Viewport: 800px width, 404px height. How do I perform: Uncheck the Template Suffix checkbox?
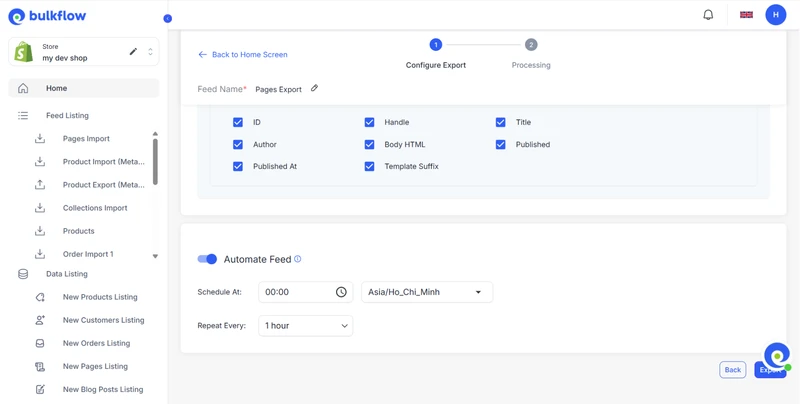[369, 166]
